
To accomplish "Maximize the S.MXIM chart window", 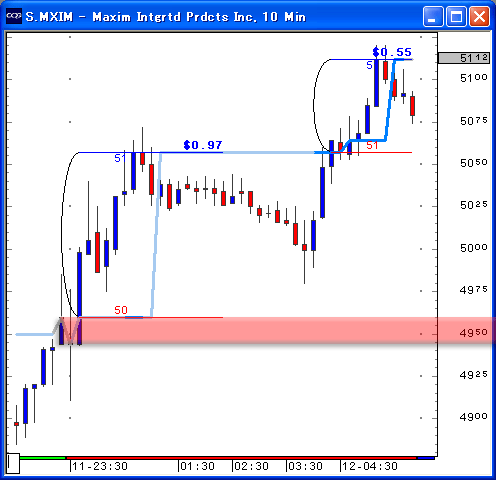I will [x=456, y=16].
